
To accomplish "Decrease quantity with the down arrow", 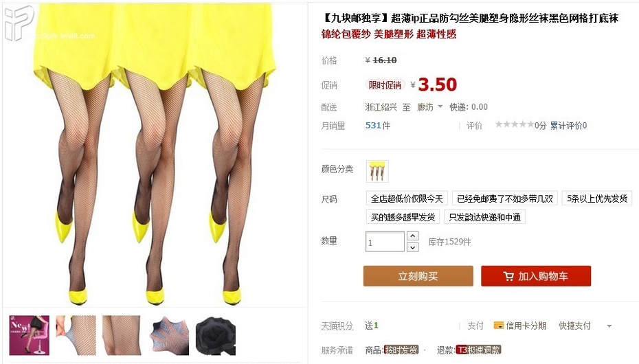I will pos(412,247).
